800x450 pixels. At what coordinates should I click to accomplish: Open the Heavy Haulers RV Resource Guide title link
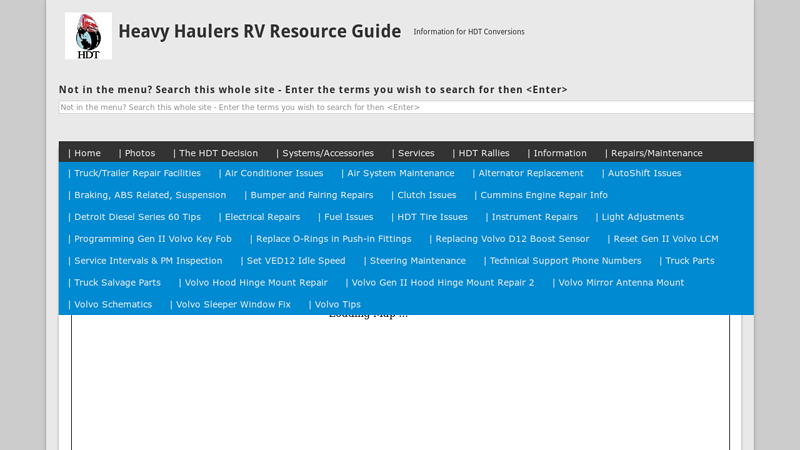(259, 31)
